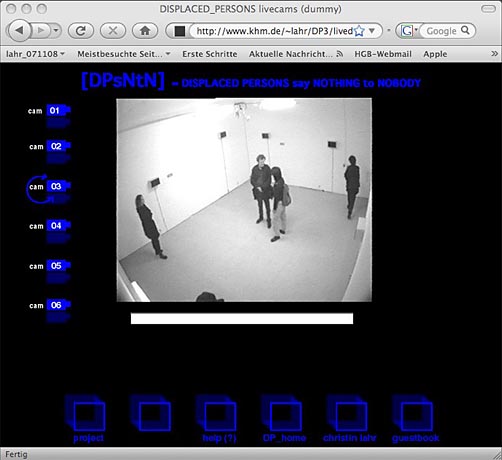Go back with the browser back arrow

(x=19, y=31)
